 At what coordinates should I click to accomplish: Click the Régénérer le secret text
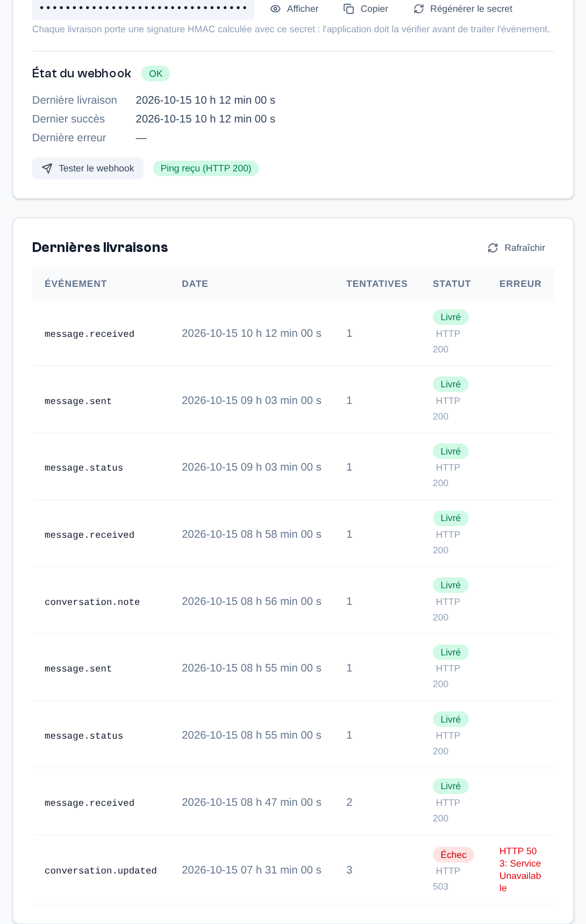point(471,9)
